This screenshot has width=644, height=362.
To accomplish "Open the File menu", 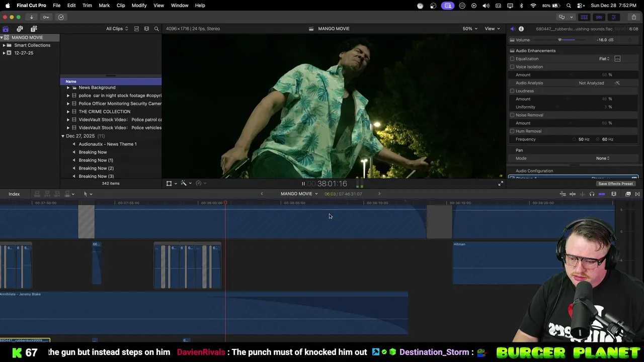I will [57, 6].
